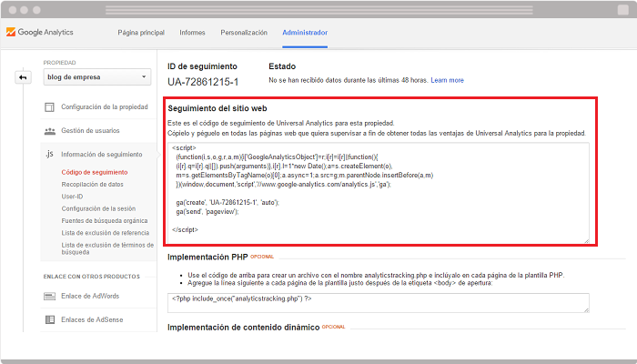637x364 pixels.
Task: Open Lista de exclusión de referencia
Action: [x=106, y=233]
